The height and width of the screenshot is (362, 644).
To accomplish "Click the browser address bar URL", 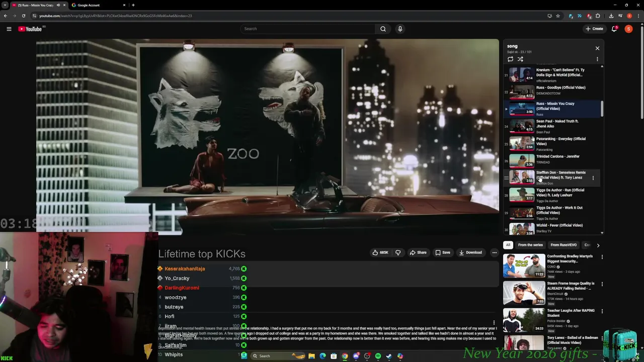I will pos(116,16).
